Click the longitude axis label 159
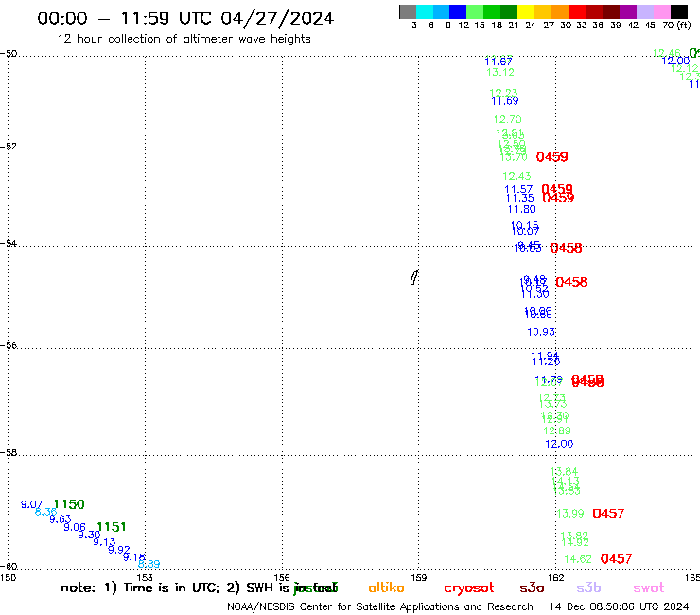The width and height of the screenshot is (700, 615). pos(418,578)
